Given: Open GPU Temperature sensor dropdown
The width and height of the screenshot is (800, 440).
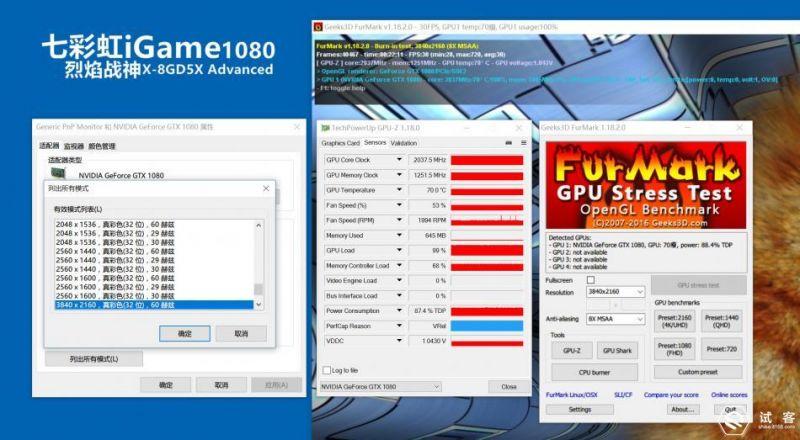Looking at the screenshot, I should (399, 190).
